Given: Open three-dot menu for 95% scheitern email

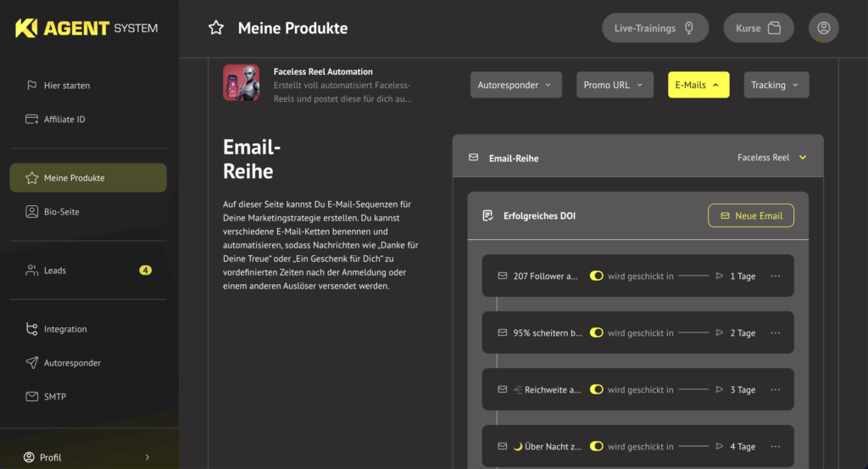Looking at the screenshot, I should pyautogui.click(x=775, y=333).
